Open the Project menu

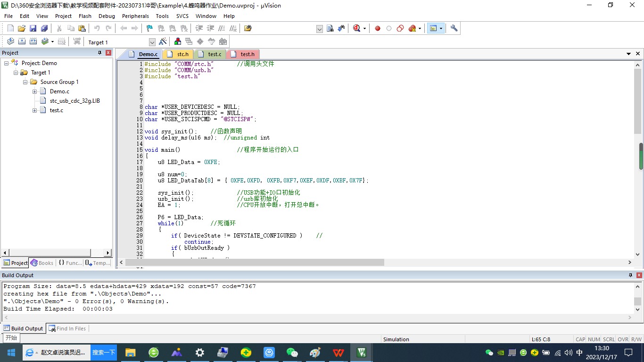tap(64, 16)
